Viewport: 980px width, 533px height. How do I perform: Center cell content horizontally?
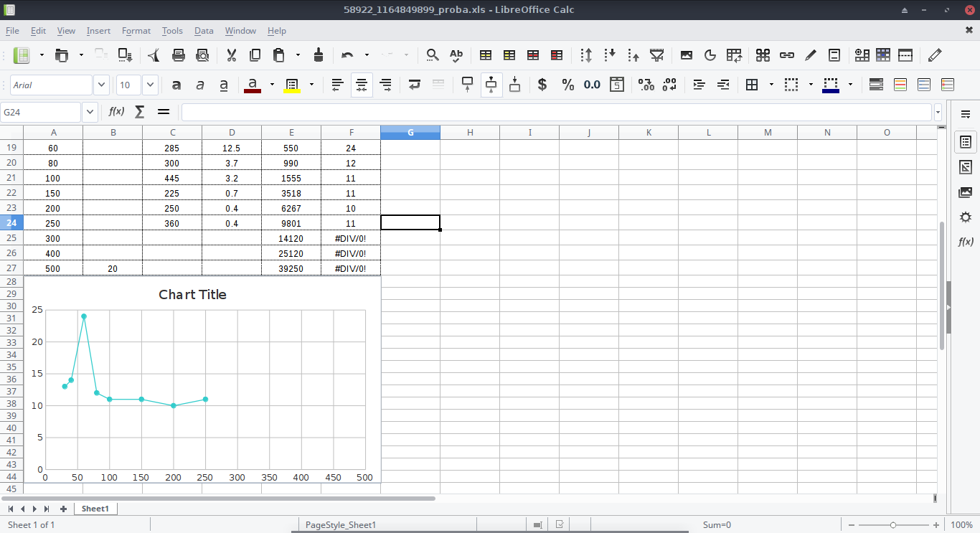tap(362, 85)
